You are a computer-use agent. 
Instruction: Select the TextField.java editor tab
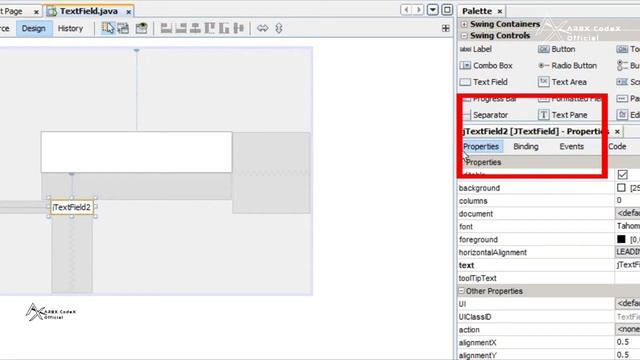tap(89, 11)
